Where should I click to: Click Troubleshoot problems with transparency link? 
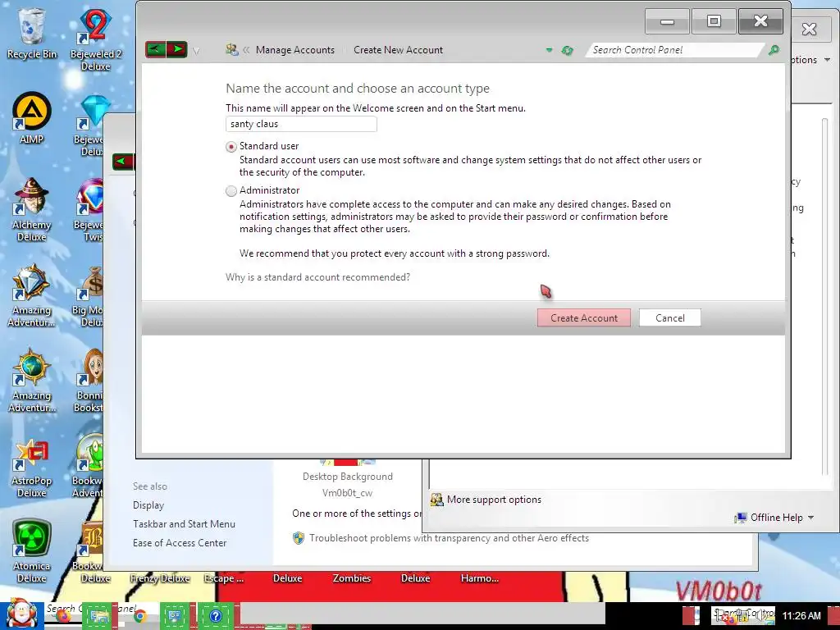(449, 538)
